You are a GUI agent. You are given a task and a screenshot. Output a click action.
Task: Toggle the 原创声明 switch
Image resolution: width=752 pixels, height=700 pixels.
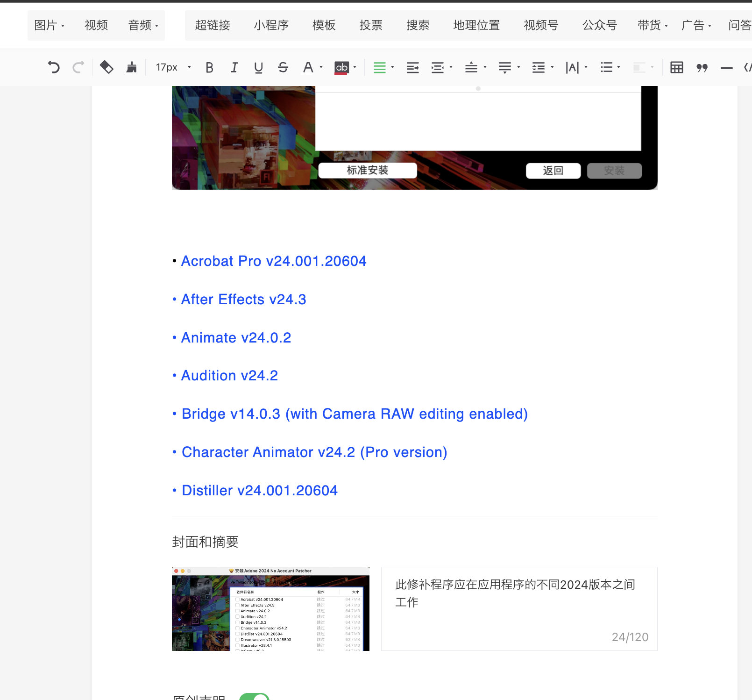(255, 697)
